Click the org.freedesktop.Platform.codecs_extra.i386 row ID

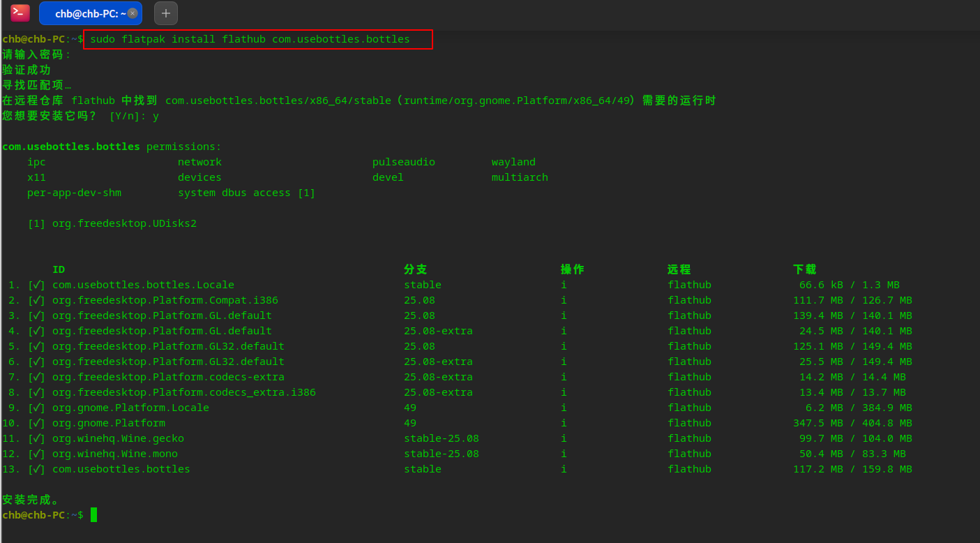coord(184,392)
